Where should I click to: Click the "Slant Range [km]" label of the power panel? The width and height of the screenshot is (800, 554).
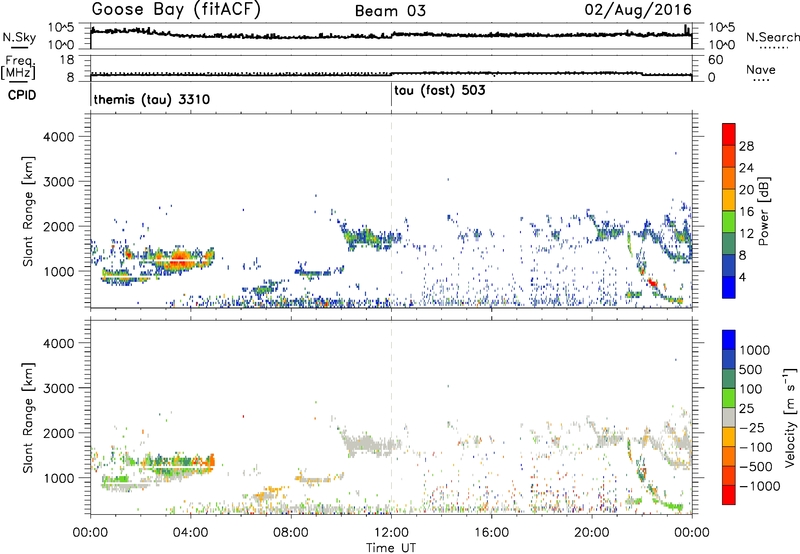(28, 211)
